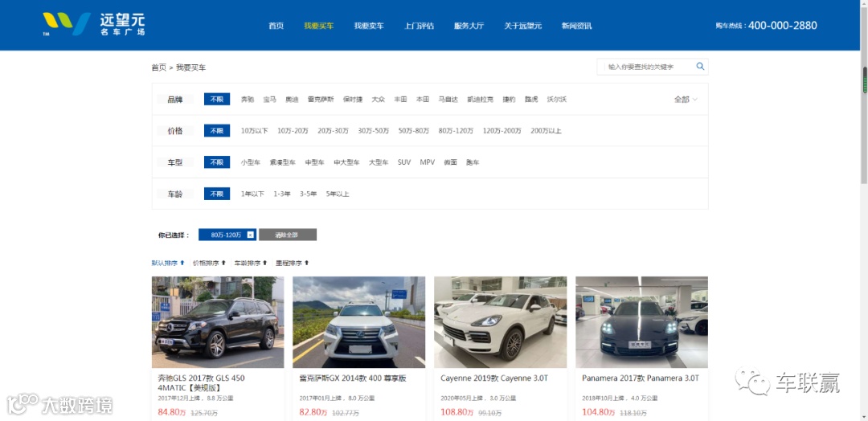This screenshot has width=868, height=421.
Task: Open the 雷克萨斯GX 2014款 car photo
Action: coord(359,322)
